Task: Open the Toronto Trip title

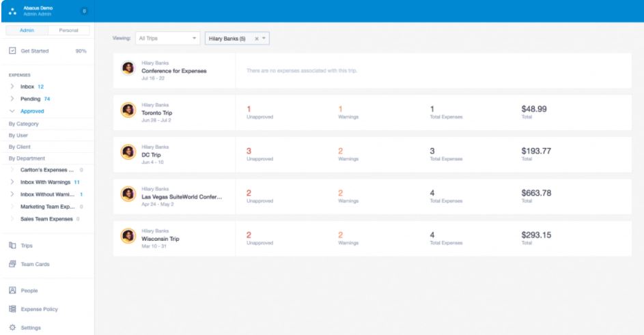Action: (157, 113)
